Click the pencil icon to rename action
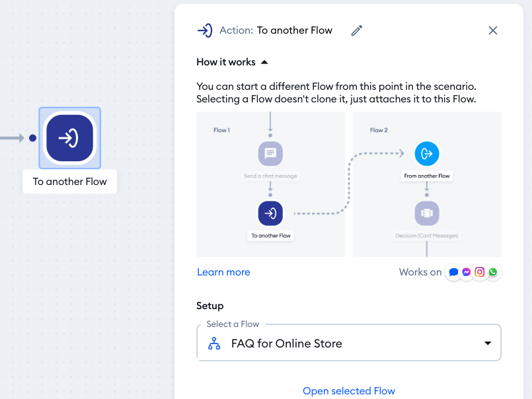Screen dimensions: 532x399 (357, 30)
